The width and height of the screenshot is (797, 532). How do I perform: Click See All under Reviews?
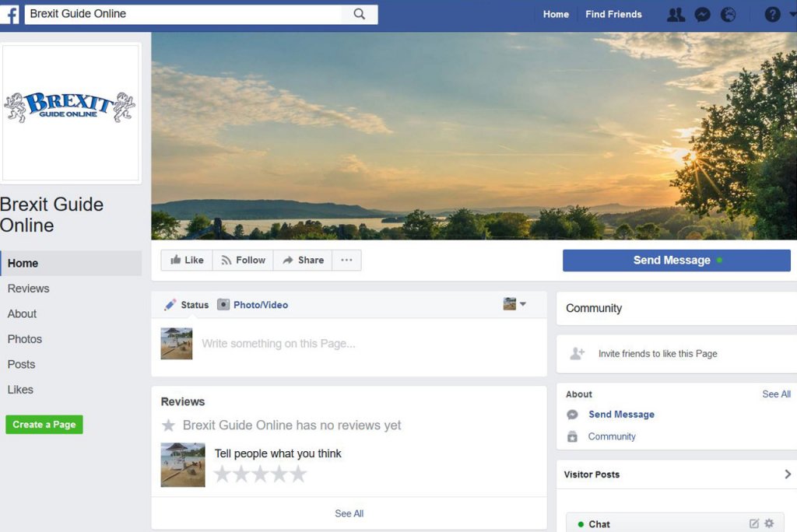click(x=349, y=513)
